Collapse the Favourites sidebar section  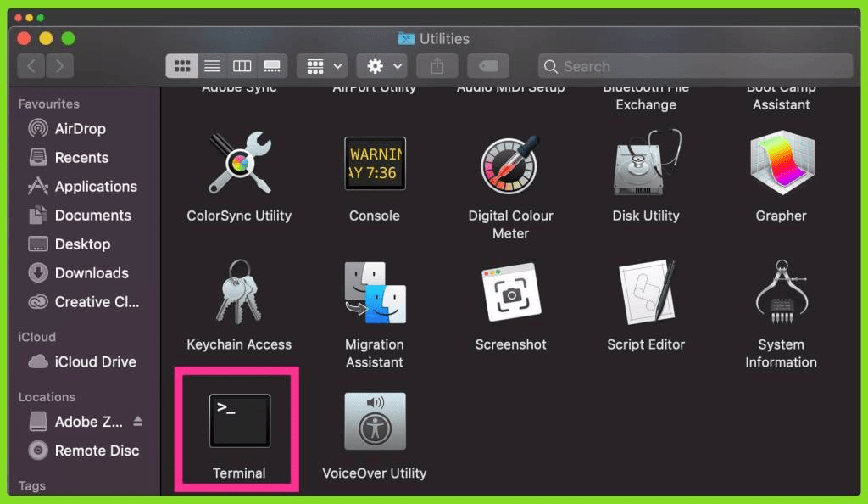(x=48, y=104)
